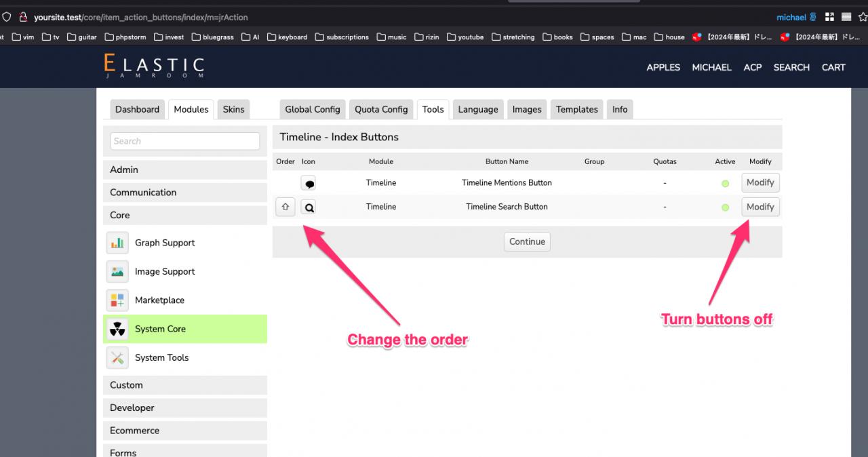The width and height of the screenshot is (868, 457).
Task: Open the Global Config tab
Action: pos(313,109)
